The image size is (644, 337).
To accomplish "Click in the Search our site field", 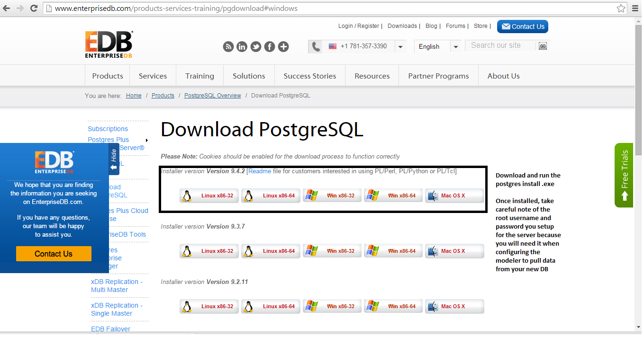I will click(x=500, y=45).
